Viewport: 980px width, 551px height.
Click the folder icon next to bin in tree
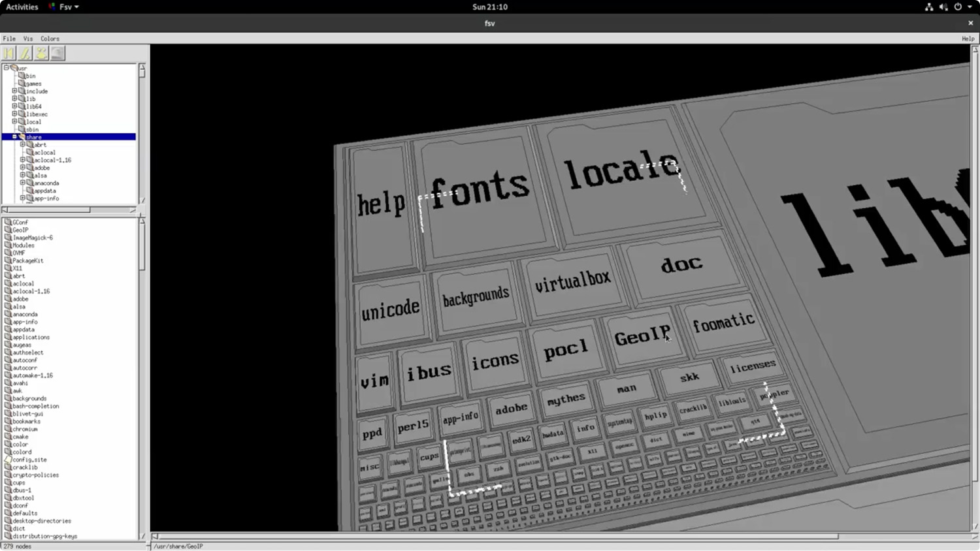click(22, 76)
